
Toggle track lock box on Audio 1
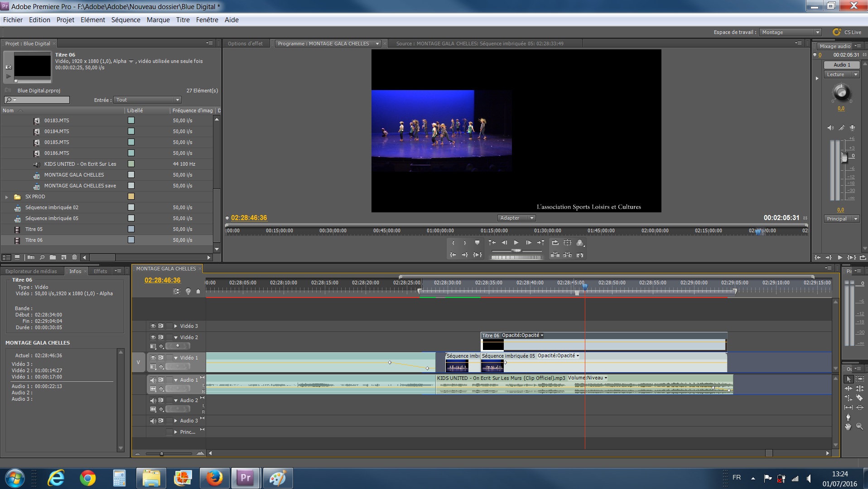click(169, 380)
